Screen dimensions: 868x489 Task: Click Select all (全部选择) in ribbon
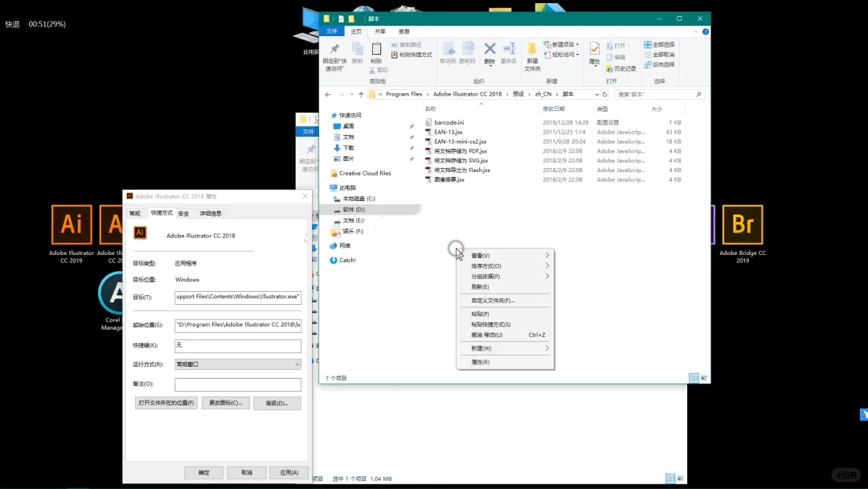[659, 44]
